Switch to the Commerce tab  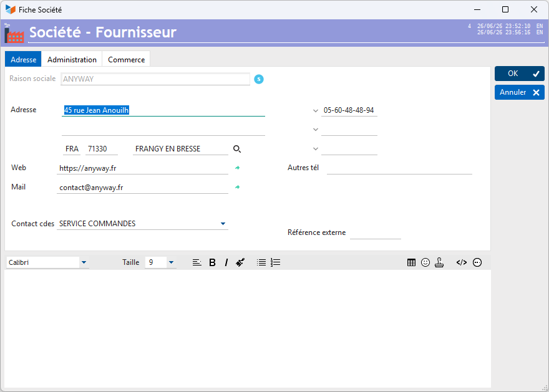tap(127, 59)
